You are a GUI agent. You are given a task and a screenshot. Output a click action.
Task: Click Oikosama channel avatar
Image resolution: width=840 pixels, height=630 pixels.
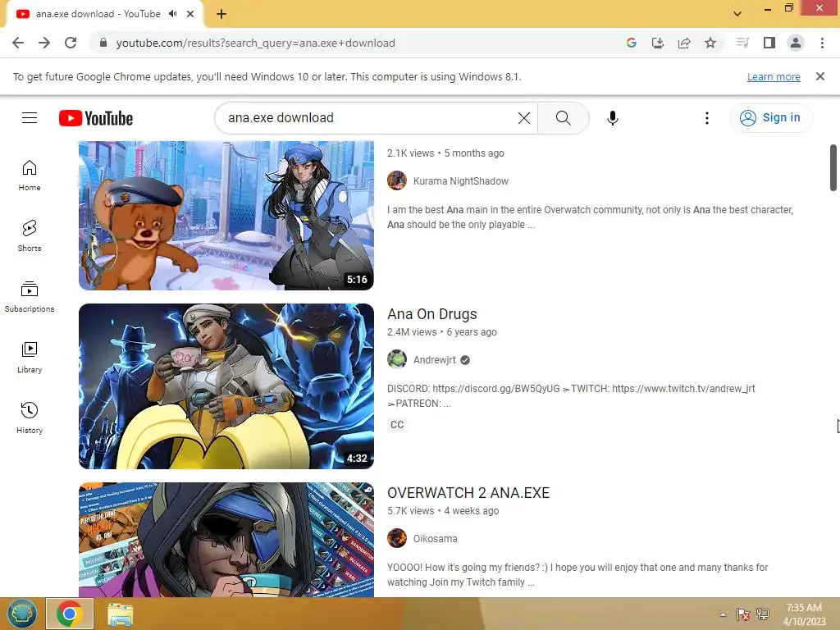[397, 538]
